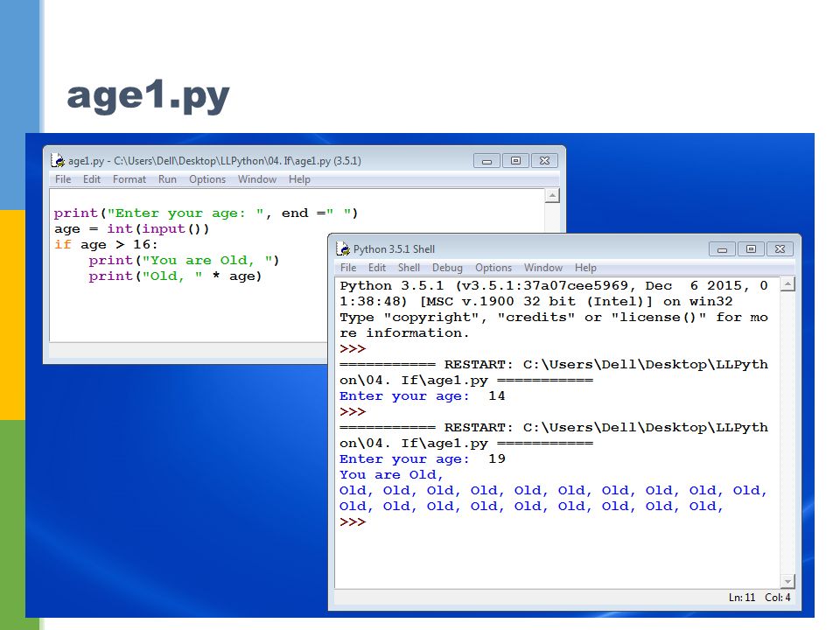Open Help menu in age1.py editor
This screenshot has width=840, height=630.
(x=299, y=179)
